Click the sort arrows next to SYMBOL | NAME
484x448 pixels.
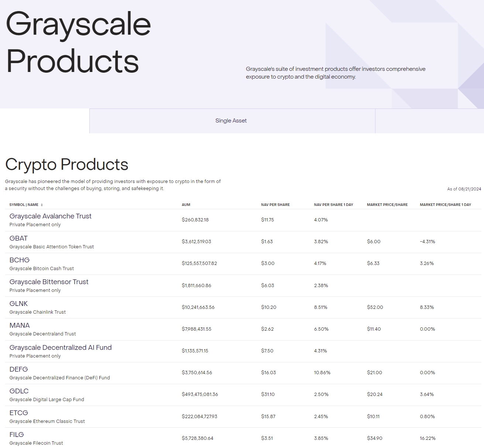[42, 204]
